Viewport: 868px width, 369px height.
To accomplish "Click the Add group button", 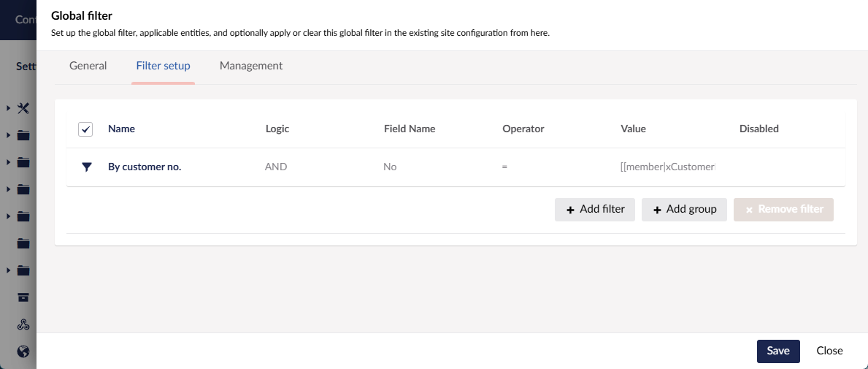I will (x=683, y=209).
